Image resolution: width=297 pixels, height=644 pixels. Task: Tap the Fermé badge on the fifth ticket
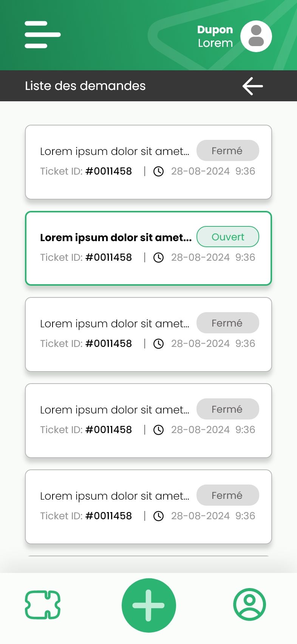point(227,495)
